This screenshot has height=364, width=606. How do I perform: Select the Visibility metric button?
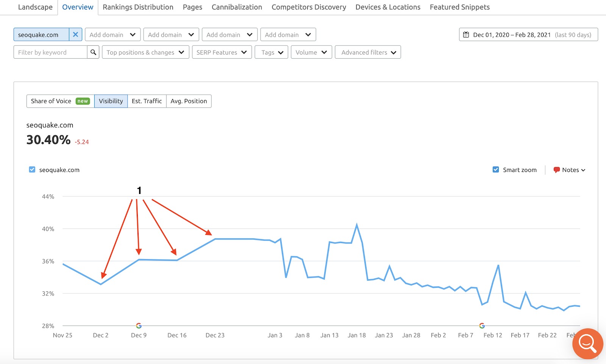111,101
